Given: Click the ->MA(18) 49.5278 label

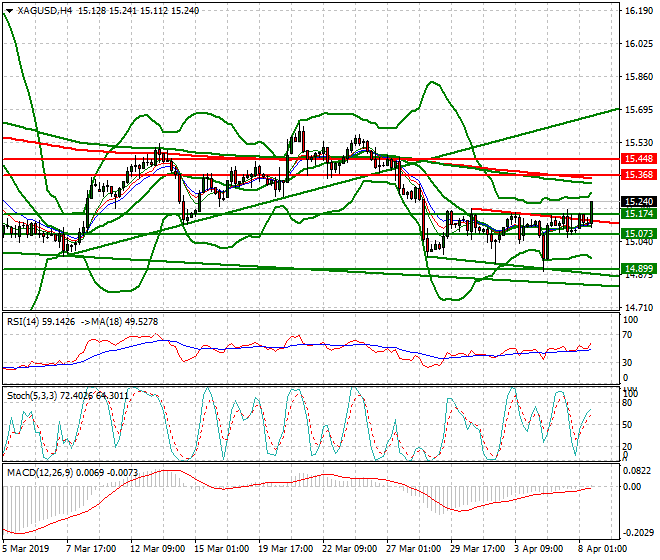Looking at the screenshot, I should [118, 322].
